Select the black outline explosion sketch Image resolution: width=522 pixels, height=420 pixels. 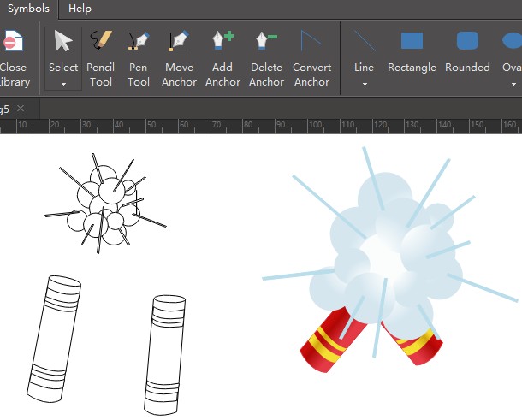(x=104, y=204)
